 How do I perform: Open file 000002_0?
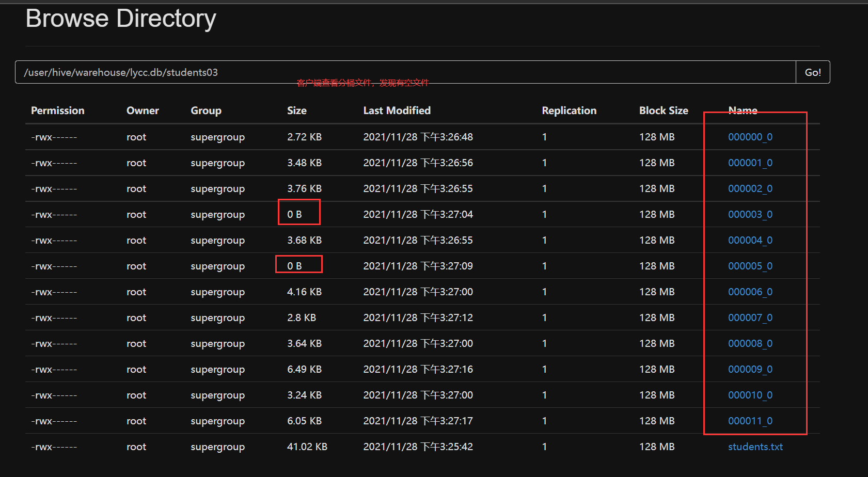click(750, 188)
